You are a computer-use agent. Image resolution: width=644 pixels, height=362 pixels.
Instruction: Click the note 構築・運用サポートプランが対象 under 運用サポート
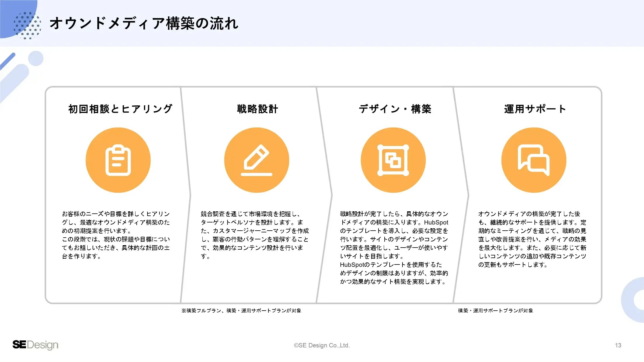tap(496, 311)
